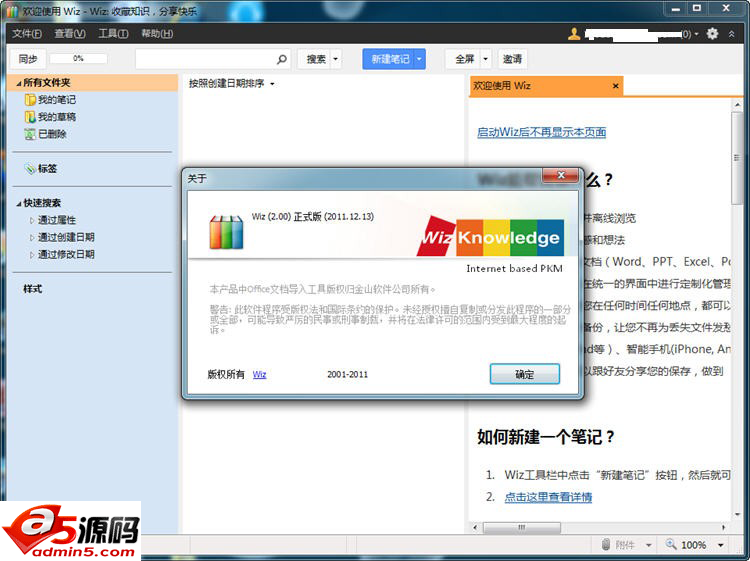Screen dimensions: 750x561
Task: Click the 搜索 search button
Action: click(316, 59)
